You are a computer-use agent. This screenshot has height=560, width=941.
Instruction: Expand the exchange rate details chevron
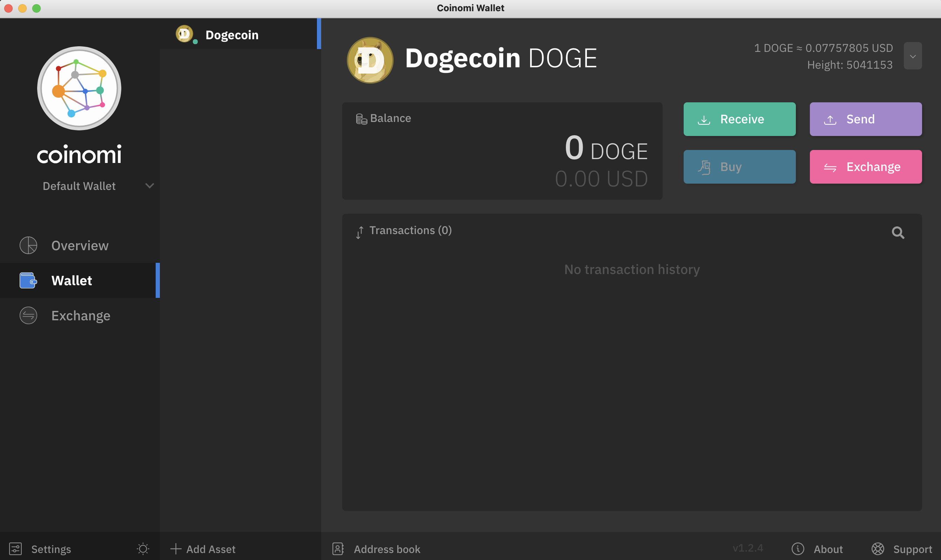click(x=912, y=56)
